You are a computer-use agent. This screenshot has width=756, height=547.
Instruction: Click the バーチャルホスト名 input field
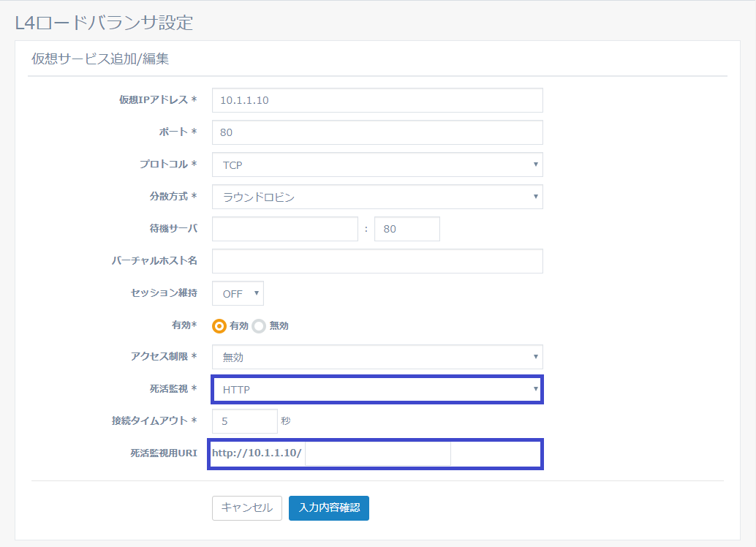click(377, 261)
